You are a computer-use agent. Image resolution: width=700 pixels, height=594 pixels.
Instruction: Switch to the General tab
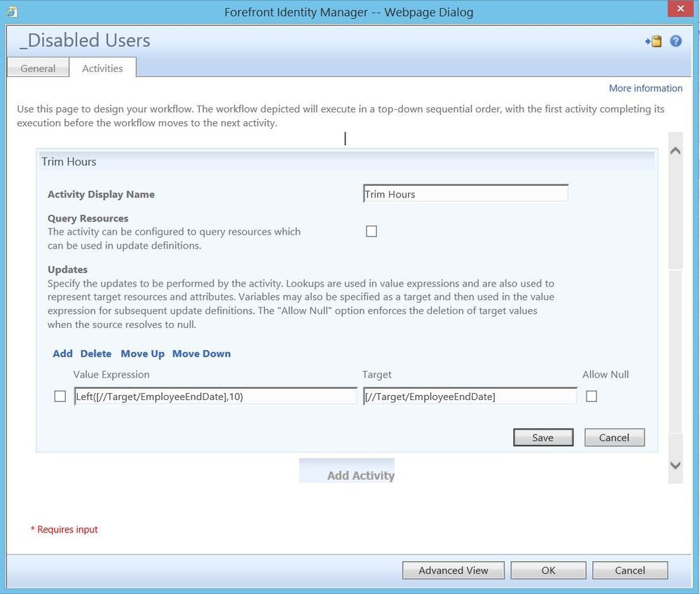tap(38, 68)
